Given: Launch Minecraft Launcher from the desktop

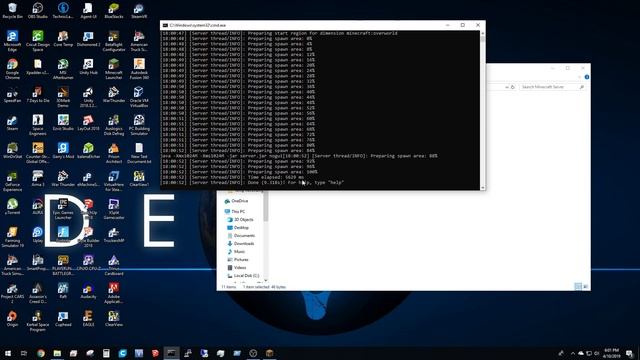Looking at the screenshot, I should 114,69.
